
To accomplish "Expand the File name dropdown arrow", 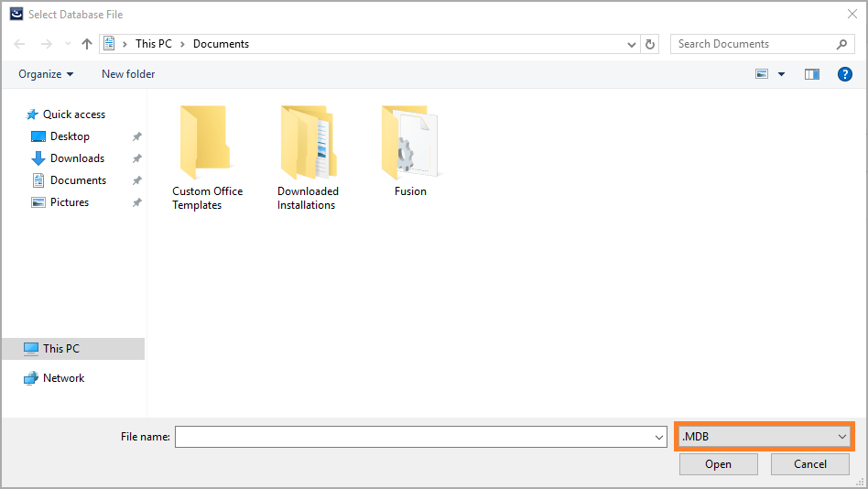I will (x=658, y=437).
